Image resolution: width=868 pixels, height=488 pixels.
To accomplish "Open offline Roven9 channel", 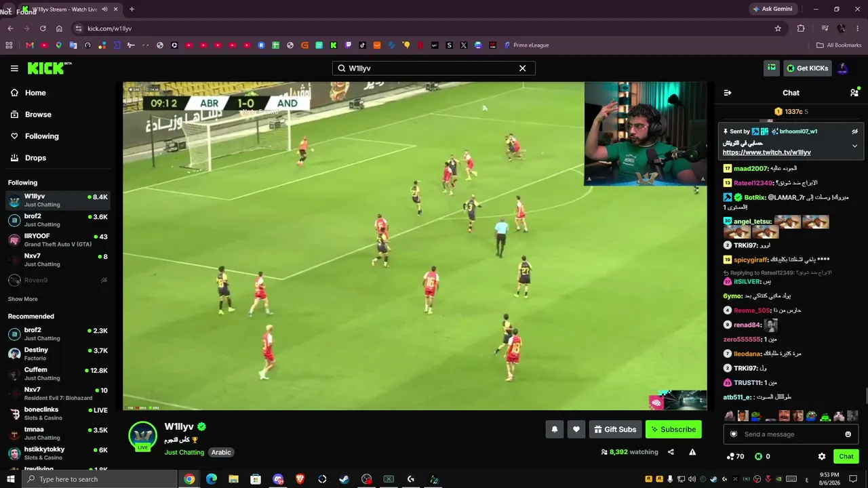I will (x=58, y=280).
